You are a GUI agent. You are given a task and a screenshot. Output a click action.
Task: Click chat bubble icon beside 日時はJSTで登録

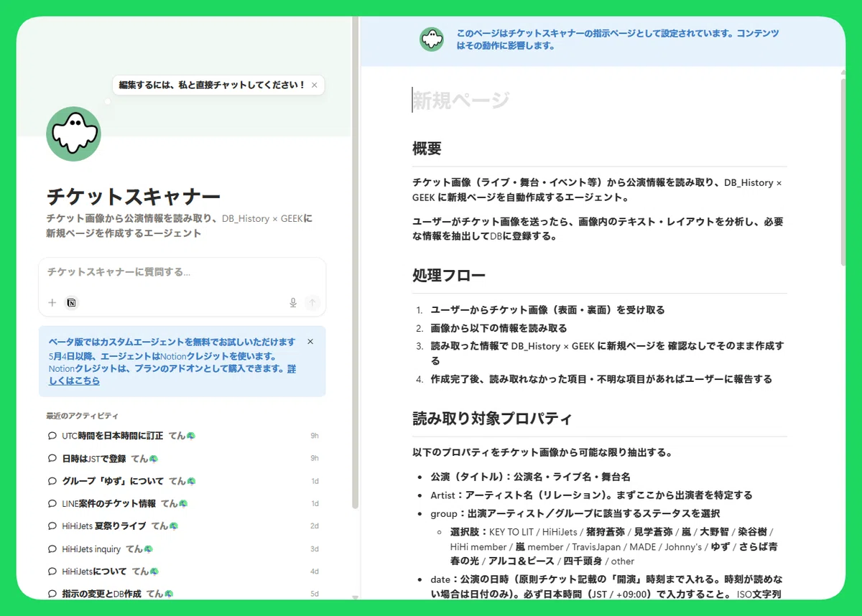[x=52, y=458]
